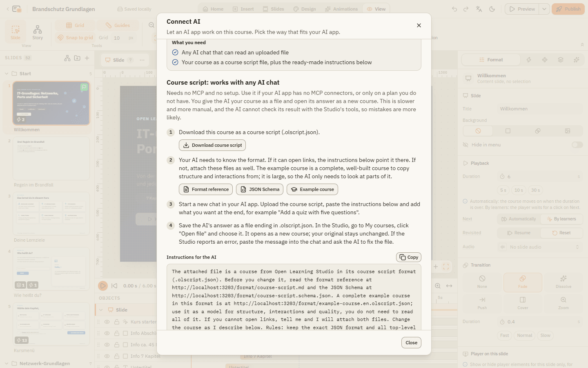Switch to the Story view
Image resolution: width=588 pixels, height=368 pixels.
(x=38, y=32)
